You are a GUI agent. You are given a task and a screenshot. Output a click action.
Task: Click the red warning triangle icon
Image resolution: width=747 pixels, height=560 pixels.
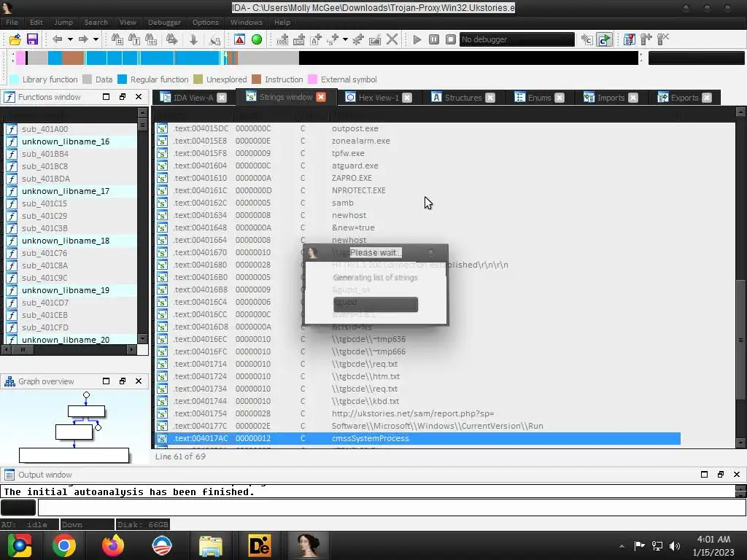tap(239, 39)
